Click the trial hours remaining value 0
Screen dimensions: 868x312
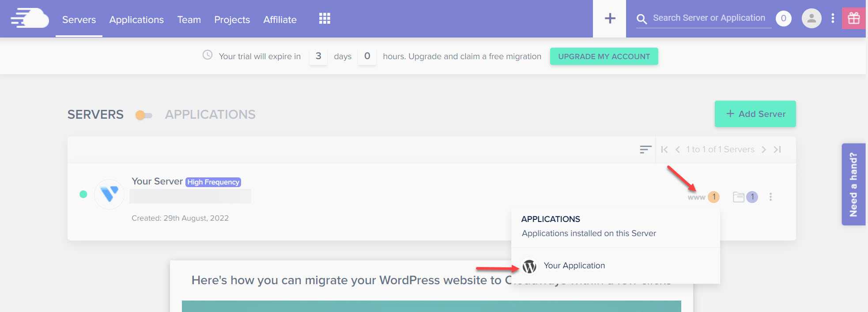(x=367, y=56)
